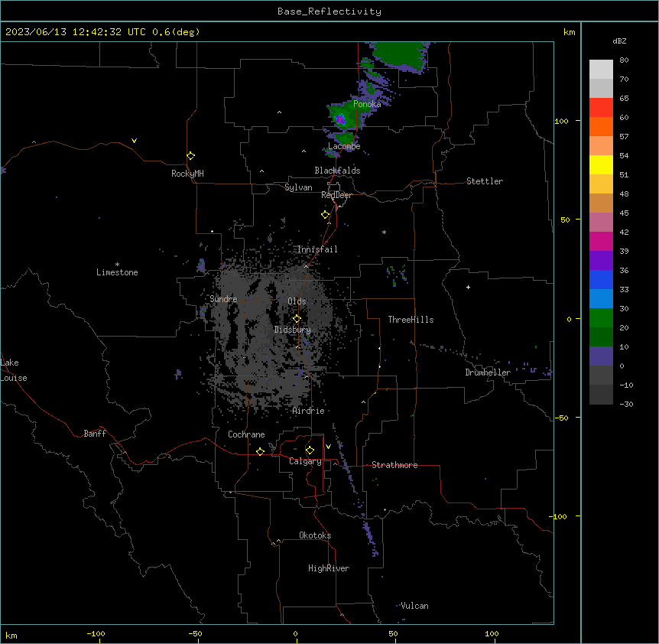Click the red 65 dBZ color swatch
This screenshot has height=644, width=659.
[601, 107]
